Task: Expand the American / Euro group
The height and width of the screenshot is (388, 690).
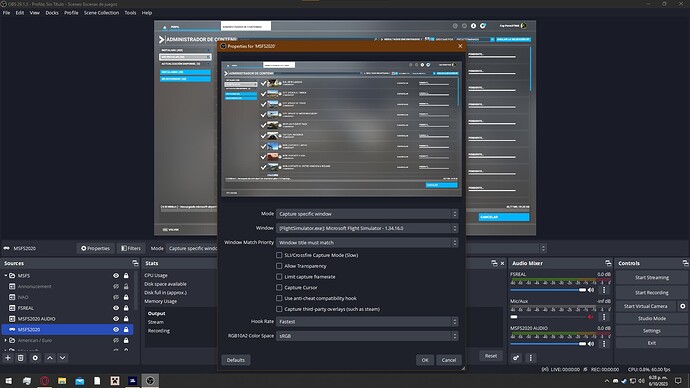Action: (x=6, y=340)
